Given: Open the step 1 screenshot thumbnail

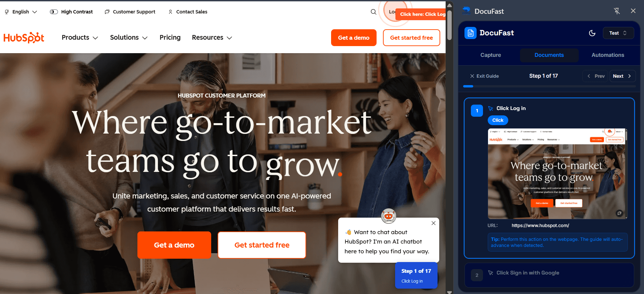Looking at the screenshot, I should pos(557,174).
